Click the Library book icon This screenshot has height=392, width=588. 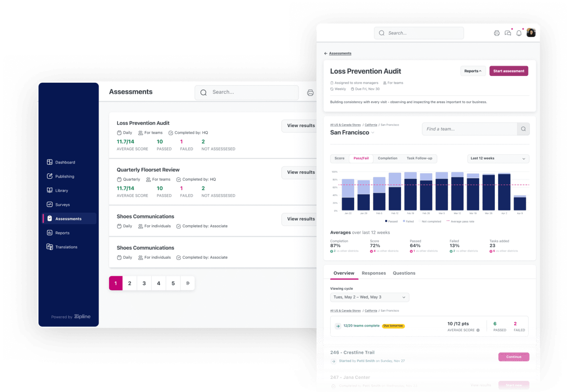tap(50, 190)
